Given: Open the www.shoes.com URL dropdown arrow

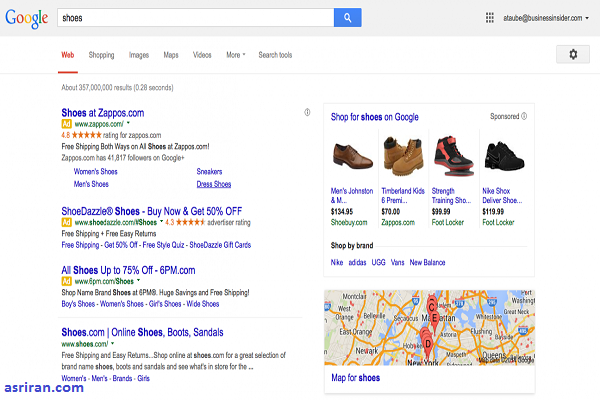Looking at the screenshot, I should (x=113, y=343).
